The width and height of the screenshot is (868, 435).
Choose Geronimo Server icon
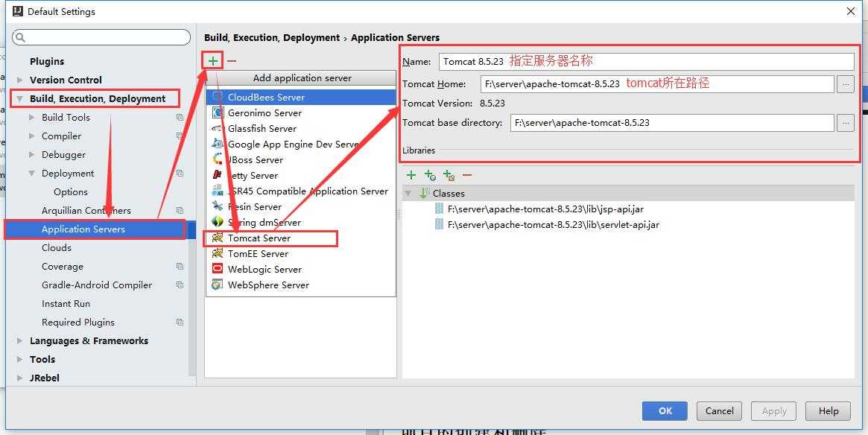click(218, 112)
